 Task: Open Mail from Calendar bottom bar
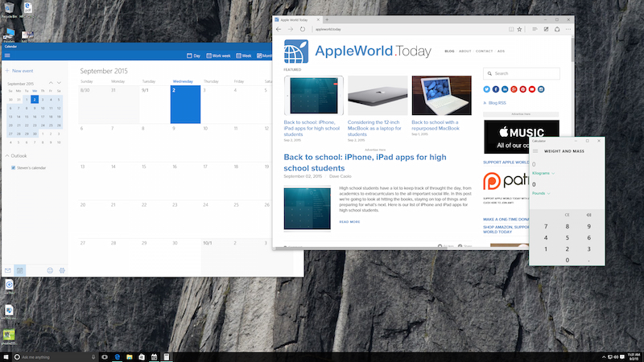(x=8, y=270)
